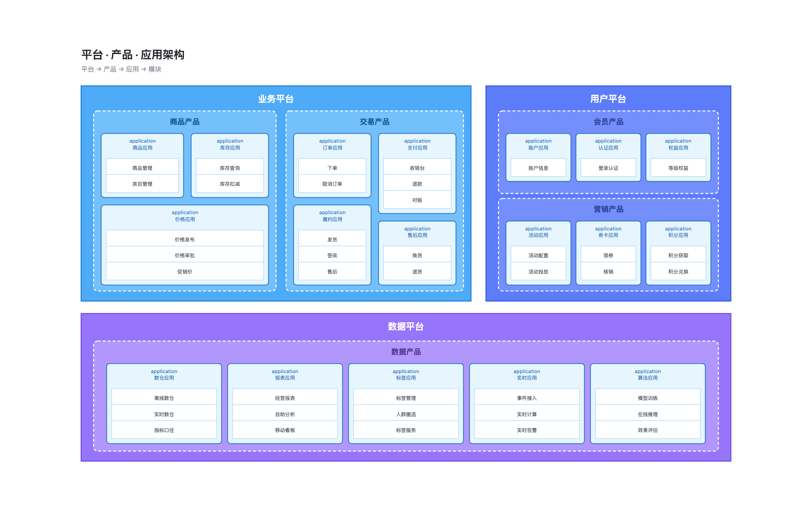Select the 商品产品 product heading
Image resolution: width=812 pixels, height=508 pixels.
[185, 122]
